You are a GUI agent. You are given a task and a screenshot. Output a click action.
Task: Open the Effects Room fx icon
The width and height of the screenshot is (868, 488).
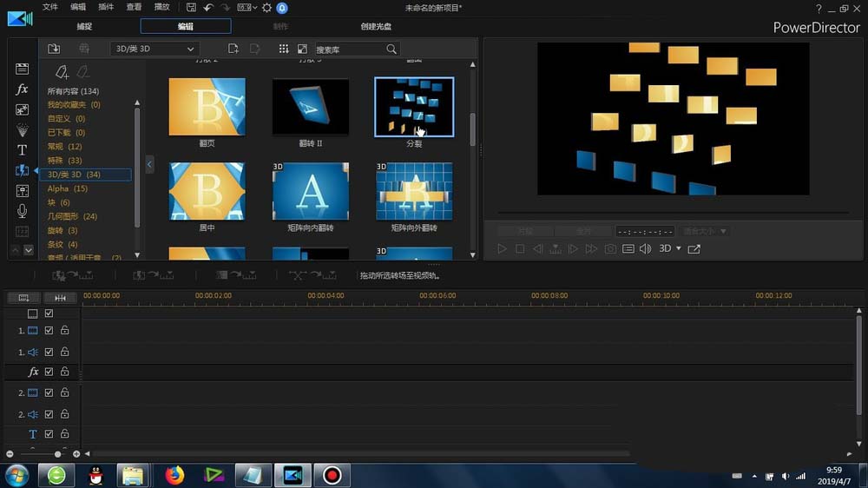point(23,89)
